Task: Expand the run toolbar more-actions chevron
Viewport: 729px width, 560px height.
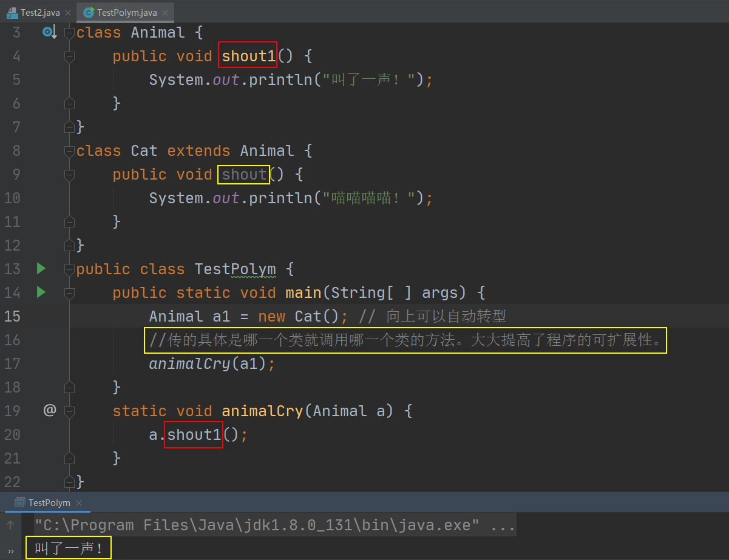Action: click(x=10, y=550)
